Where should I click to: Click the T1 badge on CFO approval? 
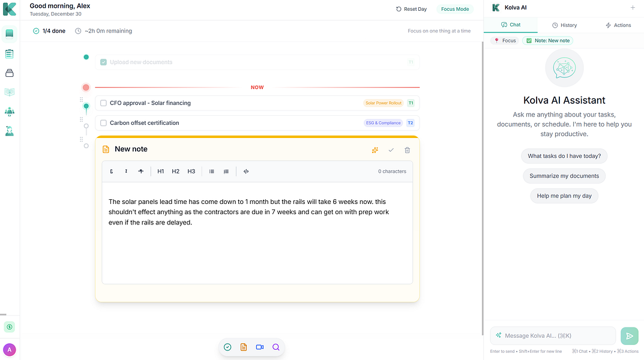coord(411,103)
